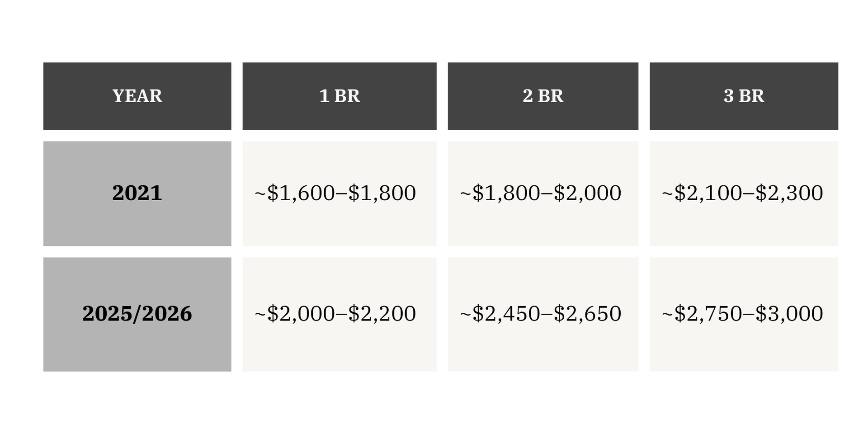Select the $2,450 price value
Image resolution: width=868 pixels, height=434 pixels.
click(506, 314)
